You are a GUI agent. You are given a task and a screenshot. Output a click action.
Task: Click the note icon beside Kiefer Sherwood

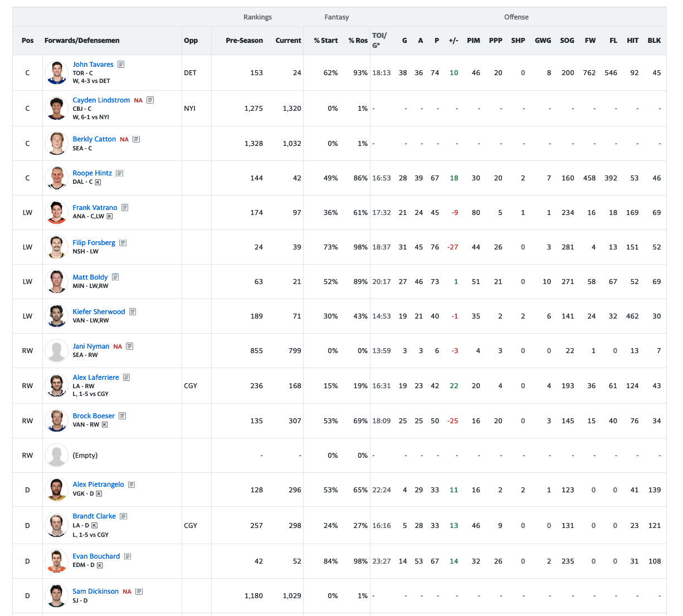(133, 312)
